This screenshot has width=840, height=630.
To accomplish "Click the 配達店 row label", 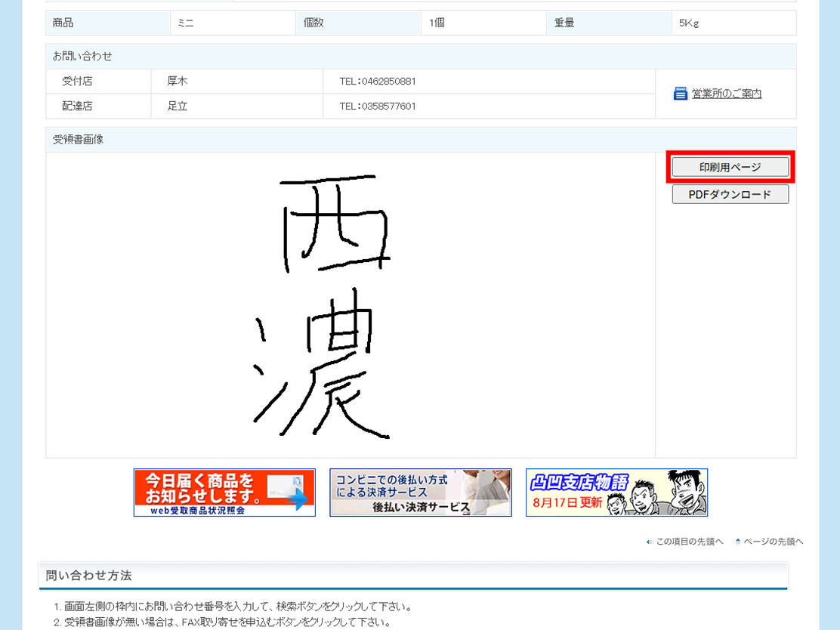I will click(x=77, y=106).
